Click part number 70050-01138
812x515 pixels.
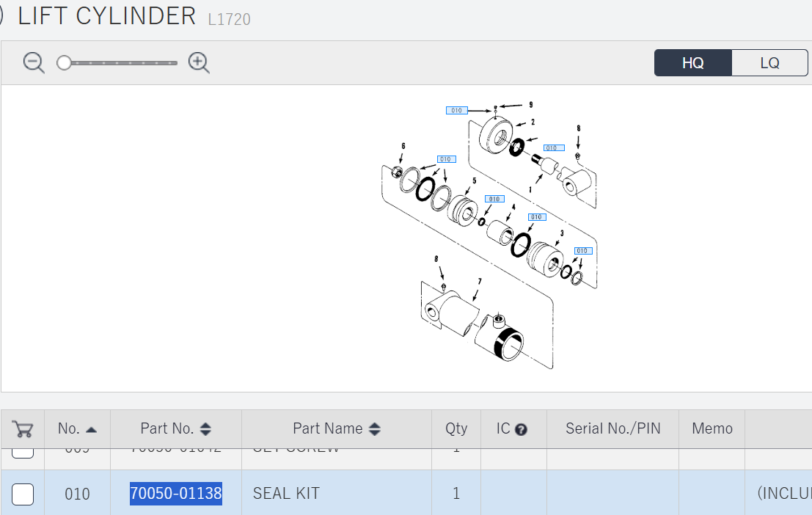pos(175,493)
